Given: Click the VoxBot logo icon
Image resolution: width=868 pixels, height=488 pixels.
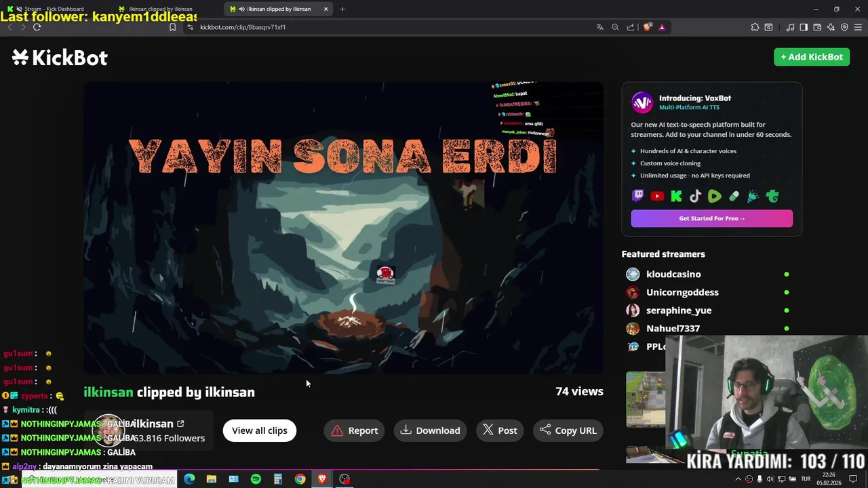Looking at the screenshot, I should [x=642, y=102].
